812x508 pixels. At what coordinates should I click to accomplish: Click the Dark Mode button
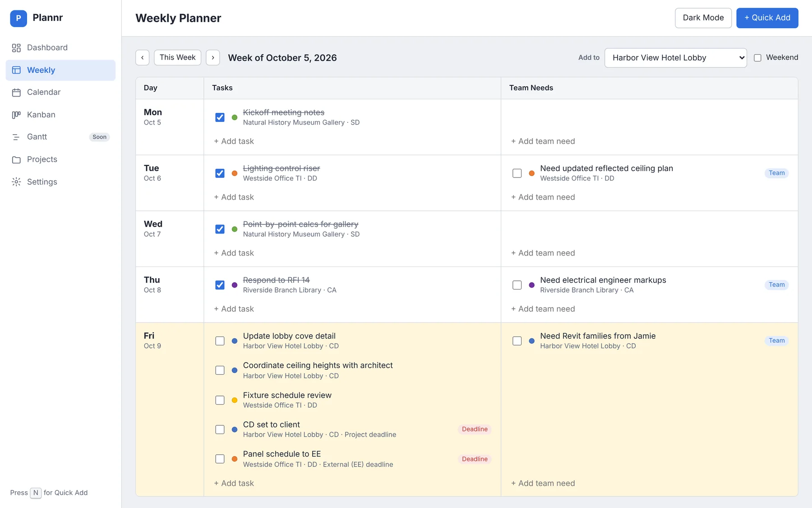(703, 18)
